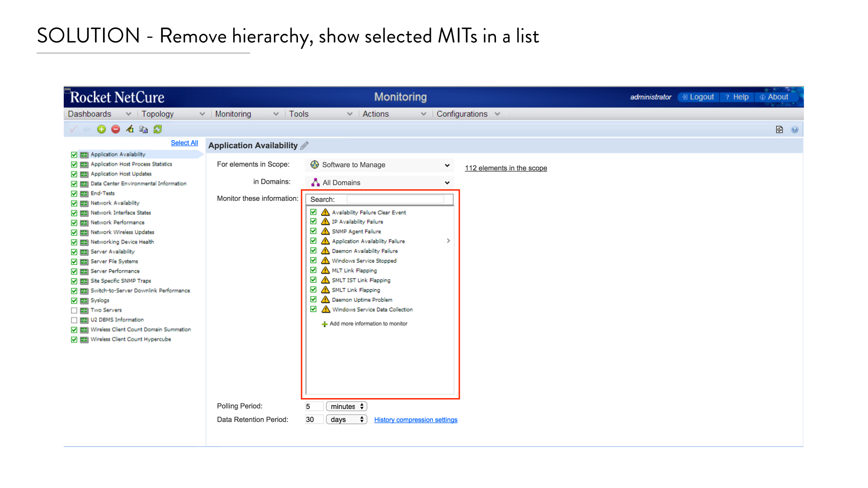Open History compression settings link
868x488 pixels.
point(415,420)
